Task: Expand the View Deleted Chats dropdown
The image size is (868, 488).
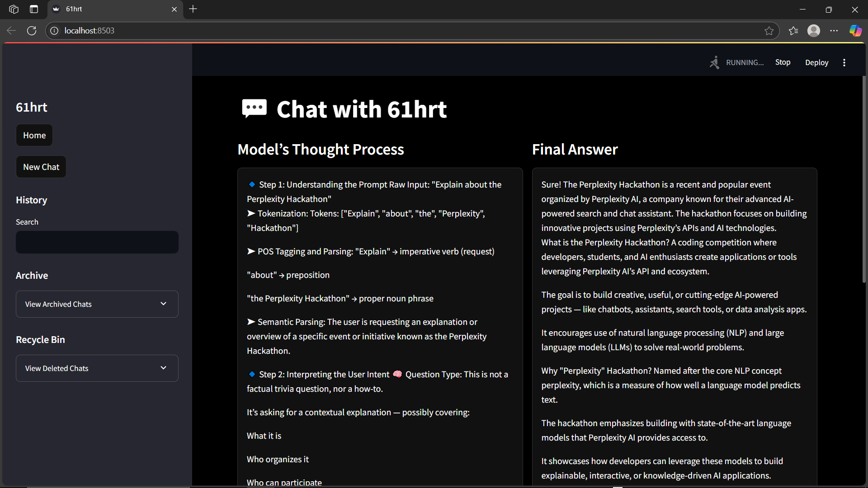Action: point(97,368)
